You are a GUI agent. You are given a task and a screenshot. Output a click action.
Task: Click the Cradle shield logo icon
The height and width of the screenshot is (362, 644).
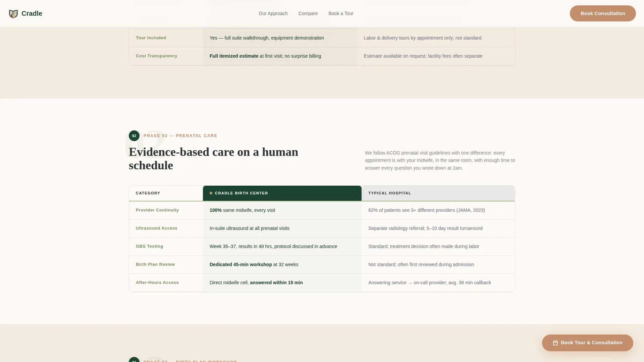tap(13, 14)
